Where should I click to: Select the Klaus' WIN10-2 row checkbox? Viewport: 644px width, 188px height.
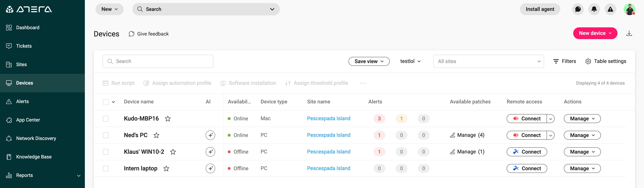tap(106, 152)
